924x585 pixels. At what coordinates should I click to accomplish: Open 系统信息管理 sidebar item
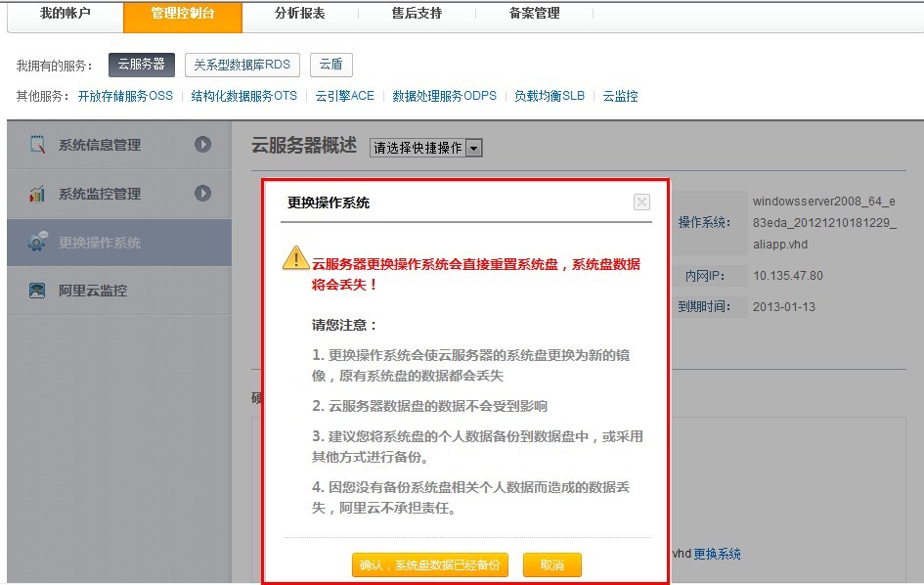pyautogui.click(x=119, y=145)
